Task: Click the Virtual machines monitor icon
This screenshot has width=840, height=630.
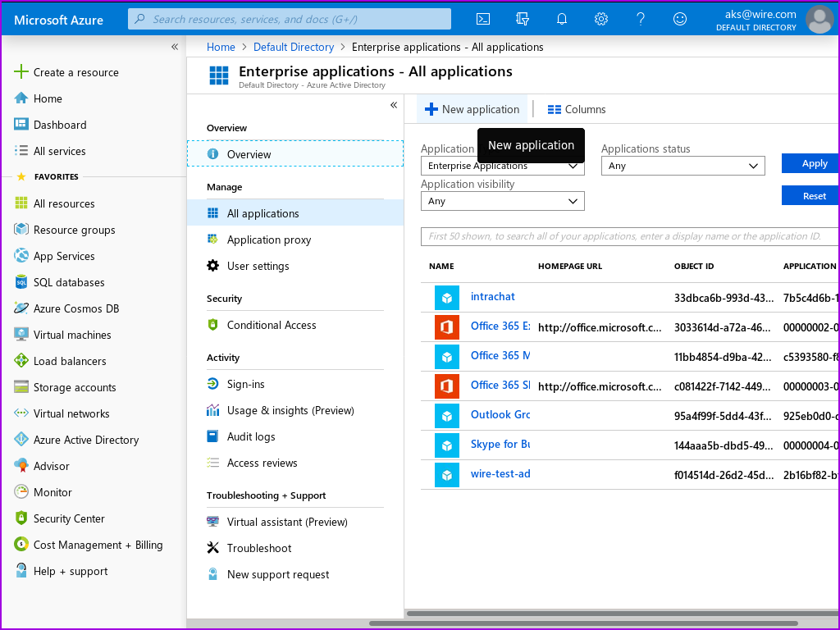Action: click(21, 335)
